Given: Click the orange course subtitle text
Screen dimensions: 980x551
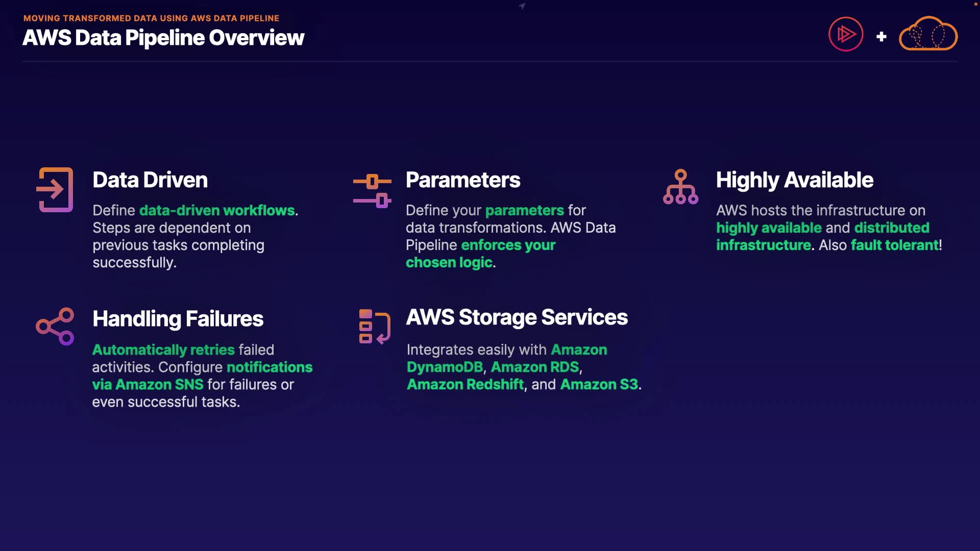Looking at the screenshot, I should tap(151, 18).
